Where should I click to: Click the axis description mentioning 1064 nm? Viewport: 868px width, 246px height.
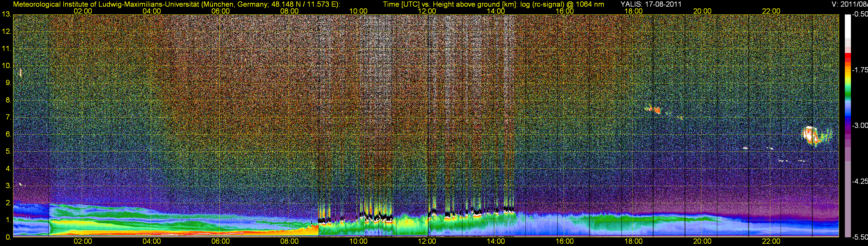493,4
